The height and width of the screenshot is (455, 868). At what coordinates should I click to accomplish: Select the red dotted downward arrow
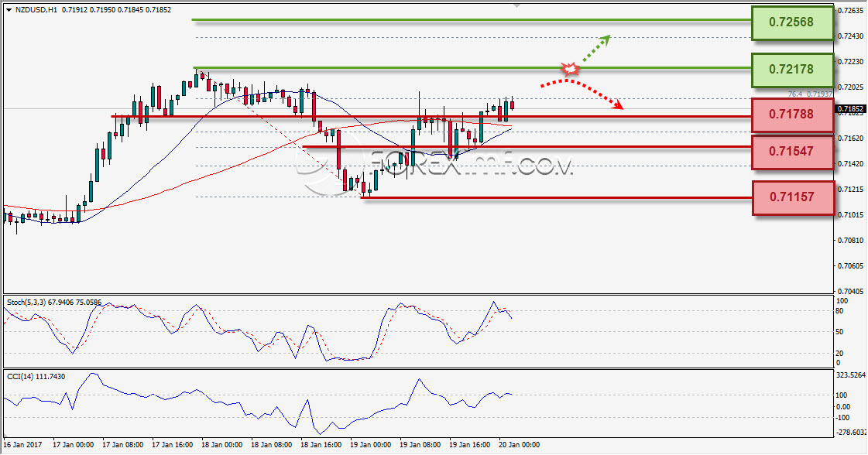point(582,93)
